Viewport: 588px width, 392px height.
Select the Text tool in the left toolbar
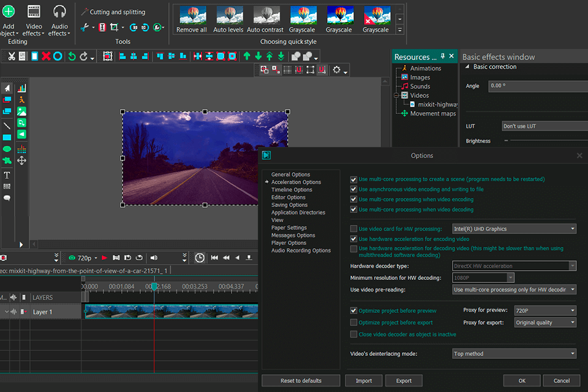click(x=7, y=174)
